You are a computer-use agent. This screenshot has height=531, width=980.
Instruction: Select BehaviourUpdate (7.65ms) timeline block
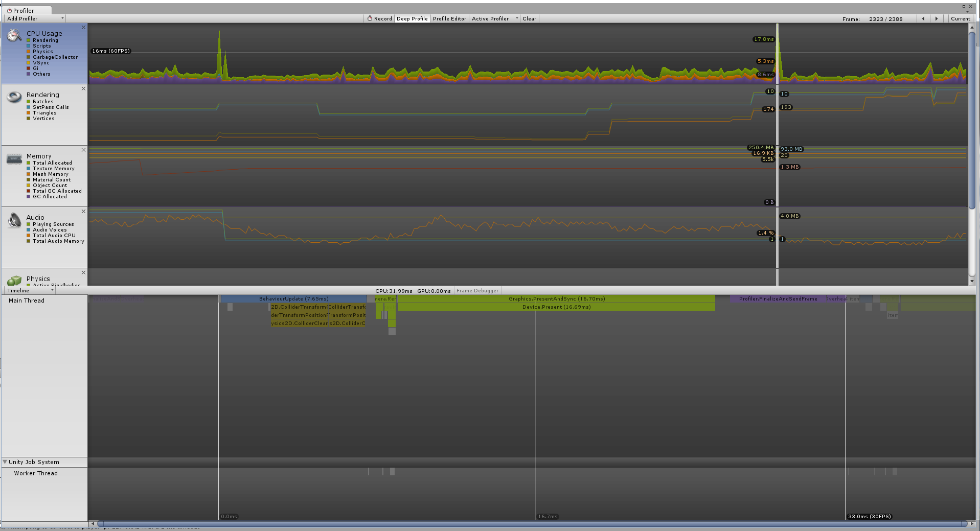(293, 299)
